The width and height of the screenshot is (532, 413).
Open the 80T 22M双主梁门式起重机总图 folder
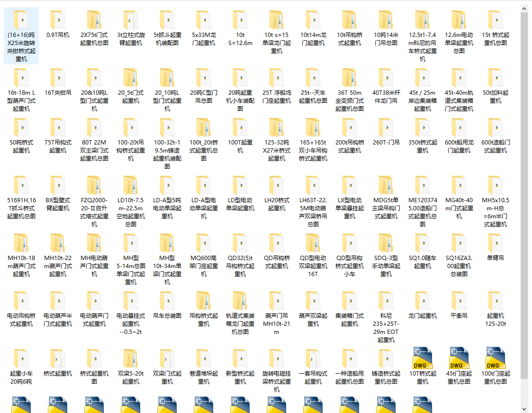[x=94, y=137]
